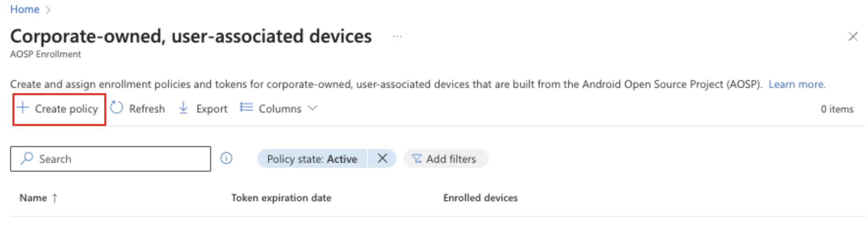The width and height of the screenshot is (868, 249).
Task: Remove the Policy state Active filter
Action: [x=382, y=158]
